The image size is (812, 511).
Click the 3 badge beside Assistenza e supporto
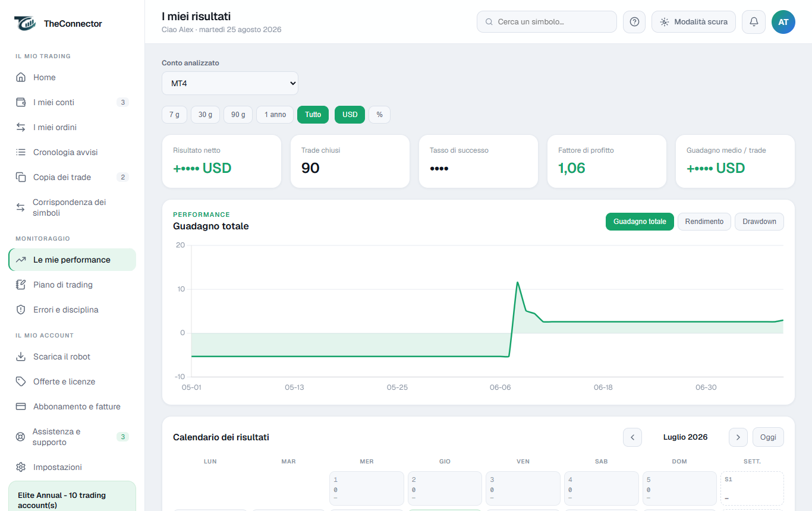tap(122, 437)
